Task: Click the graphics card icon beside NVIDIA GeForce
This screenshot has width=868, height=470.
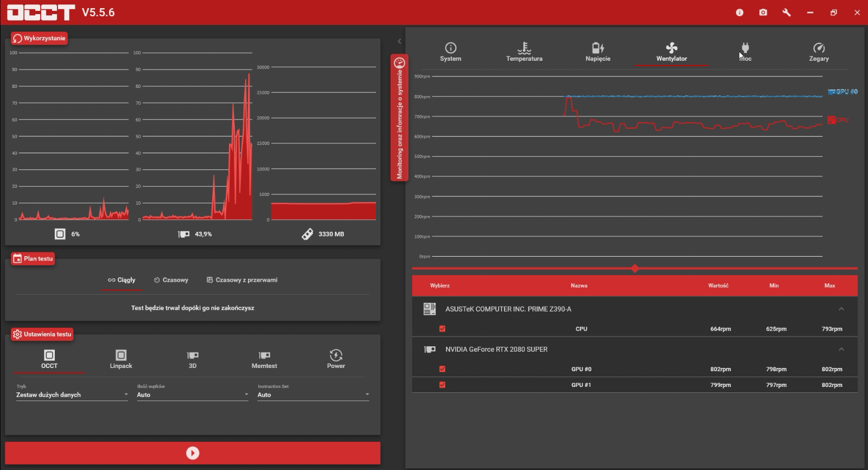Action: (x=430, y=350)
